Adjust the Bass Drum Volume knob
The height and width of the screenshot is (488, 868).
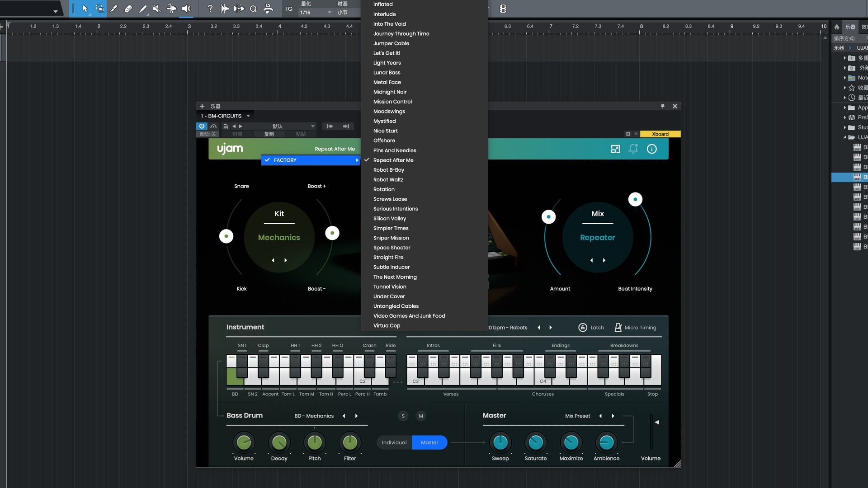point(244,443)
